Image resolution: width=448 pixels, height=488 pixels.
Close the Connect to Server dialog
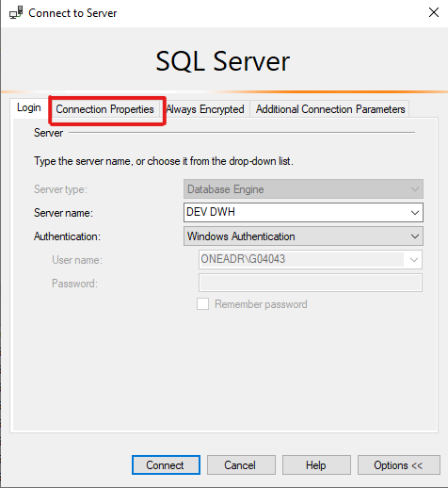pos(434,12)
